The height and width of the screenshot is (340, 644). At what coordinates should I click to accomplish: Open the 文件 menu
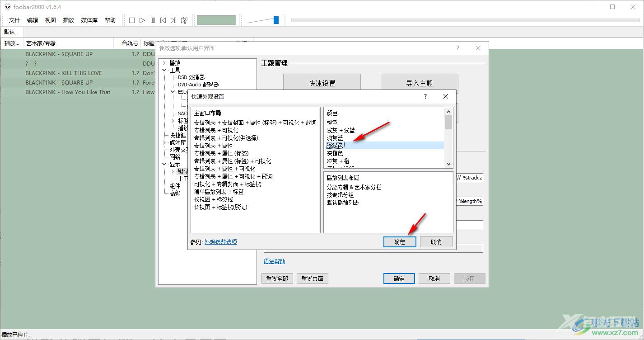[14, 20]
